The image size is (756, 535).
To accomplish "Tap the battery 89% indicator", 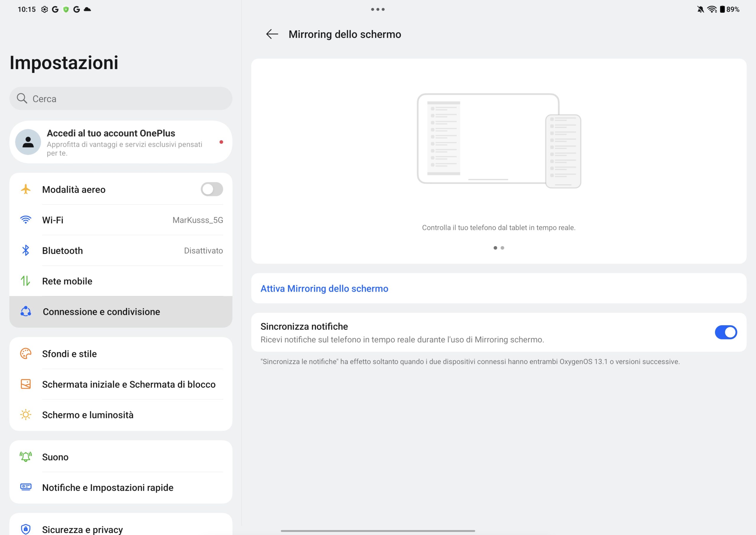I will click(x=729, y=9).
